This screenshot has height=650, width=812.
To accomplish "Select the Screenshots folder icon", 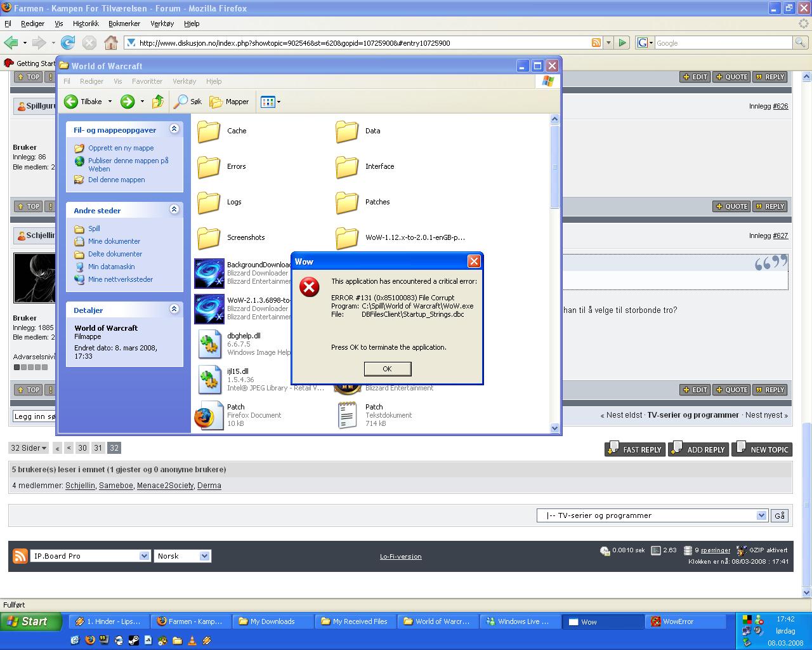I will (x=209, y=238).
